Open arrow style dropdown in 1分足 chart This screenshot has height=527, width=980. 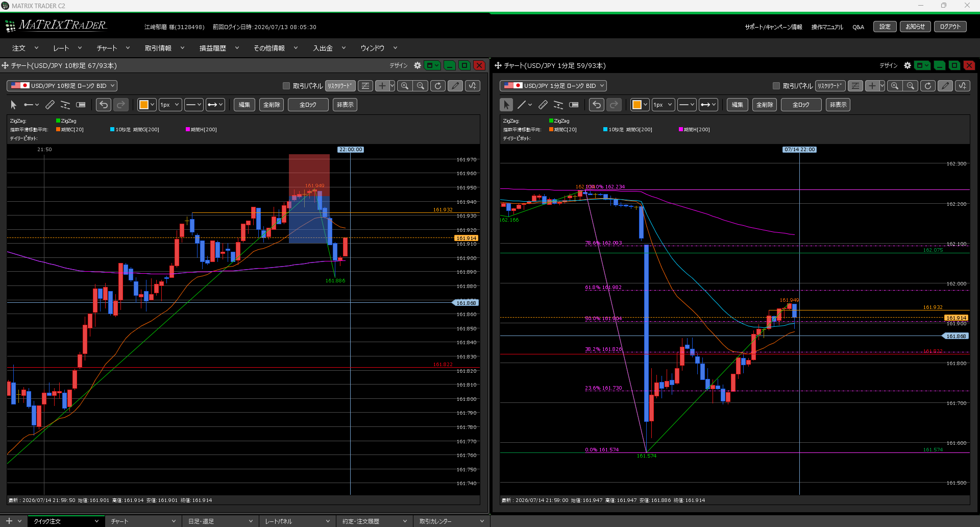coord(708,105)
